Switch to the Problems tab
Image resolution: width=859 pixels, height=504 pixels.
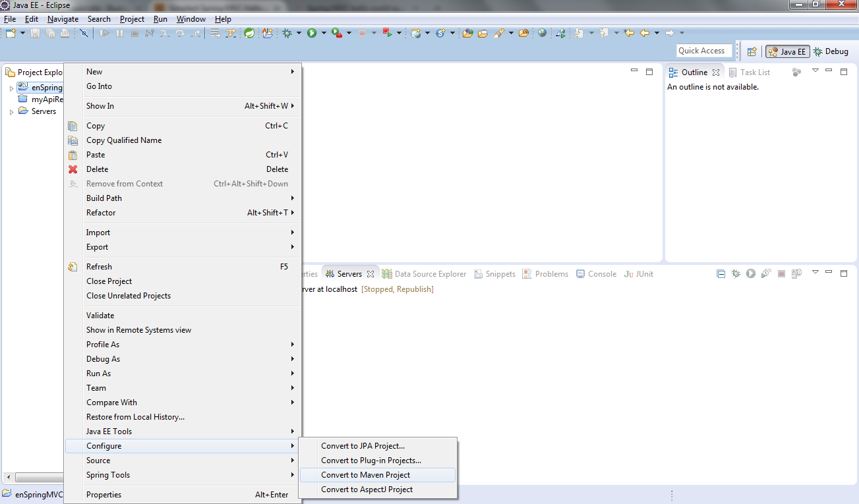pyautogui.click(x=545, y=274)
